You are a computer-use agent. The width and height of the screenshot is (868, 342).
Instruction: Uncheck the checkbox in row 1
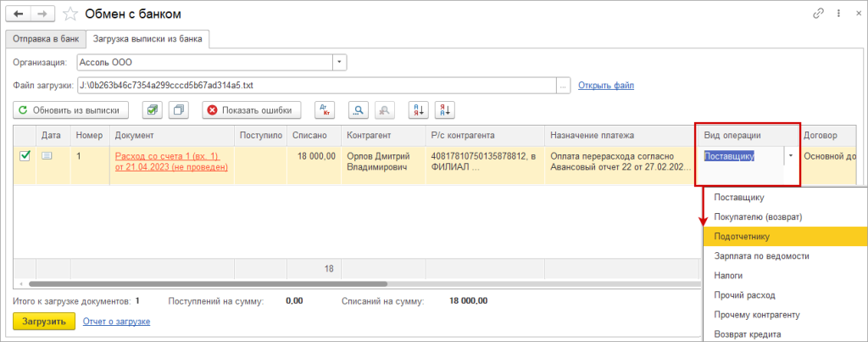[x=25, y=155]
